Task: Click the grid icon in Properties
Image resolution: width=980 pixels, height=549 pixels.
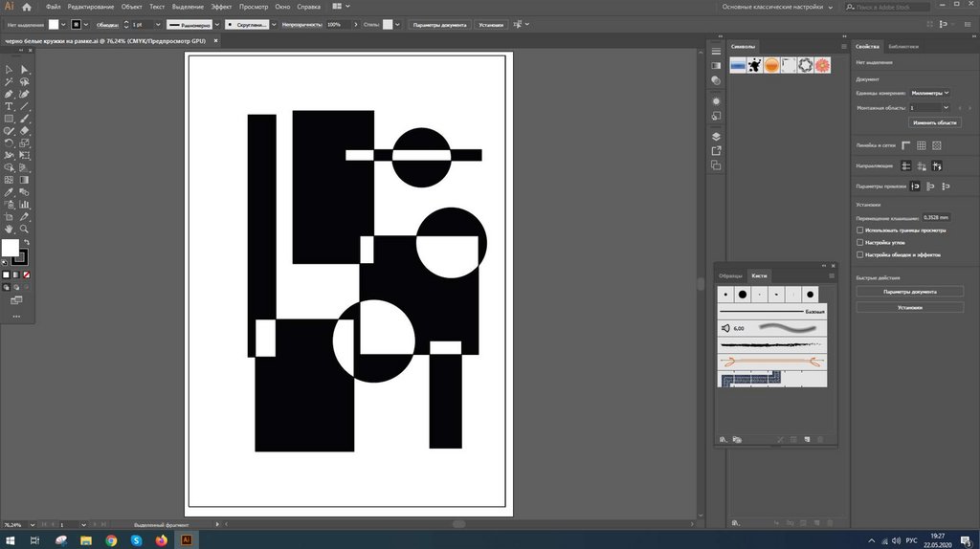Action: point(921,145)
